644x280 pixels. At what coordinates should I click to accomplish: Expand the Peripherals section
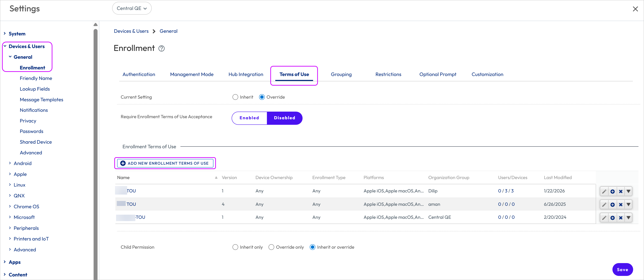coord(10,228)
